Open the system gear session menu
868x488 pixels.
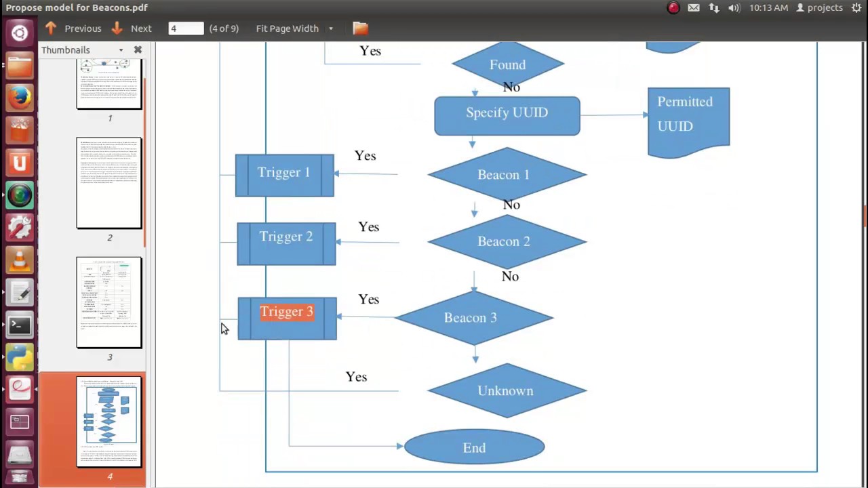pos(856,7)
